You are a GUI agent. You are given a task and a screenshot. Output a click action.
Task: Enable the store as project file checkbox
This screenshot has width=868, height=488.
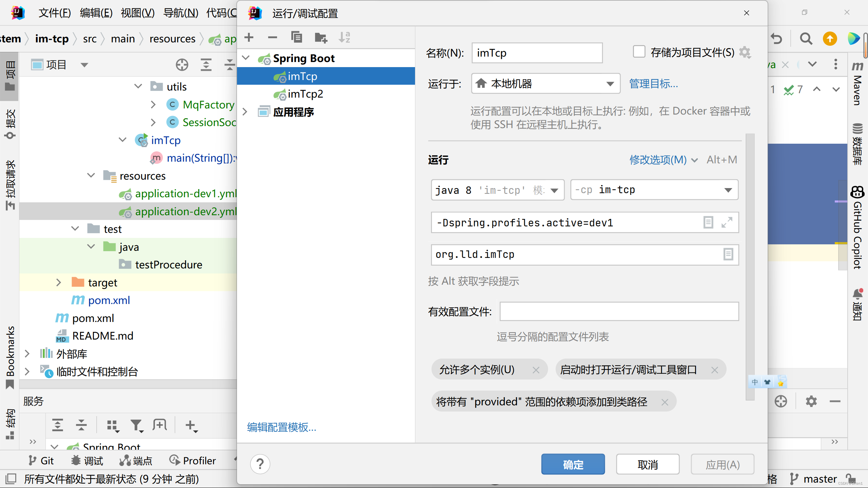click(x=639, y=52)
